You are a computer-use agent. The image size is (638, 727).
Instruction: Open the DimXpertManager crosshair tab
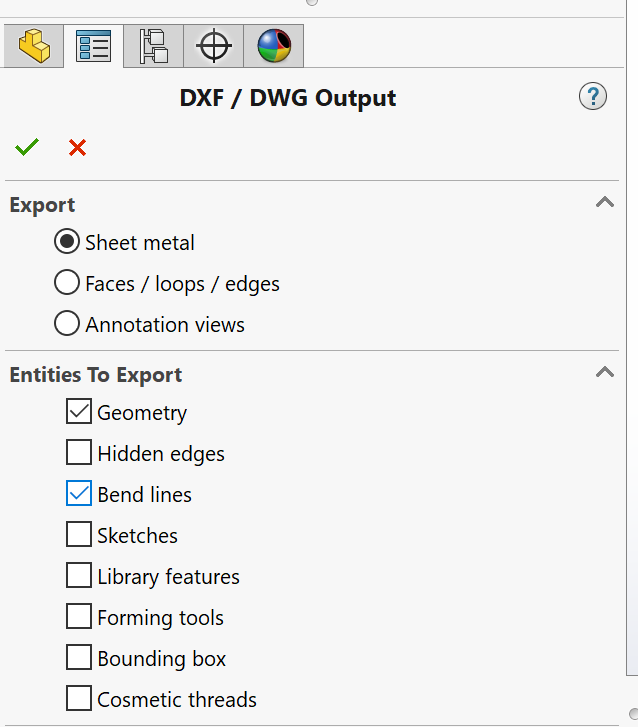(x=213, y=46)
